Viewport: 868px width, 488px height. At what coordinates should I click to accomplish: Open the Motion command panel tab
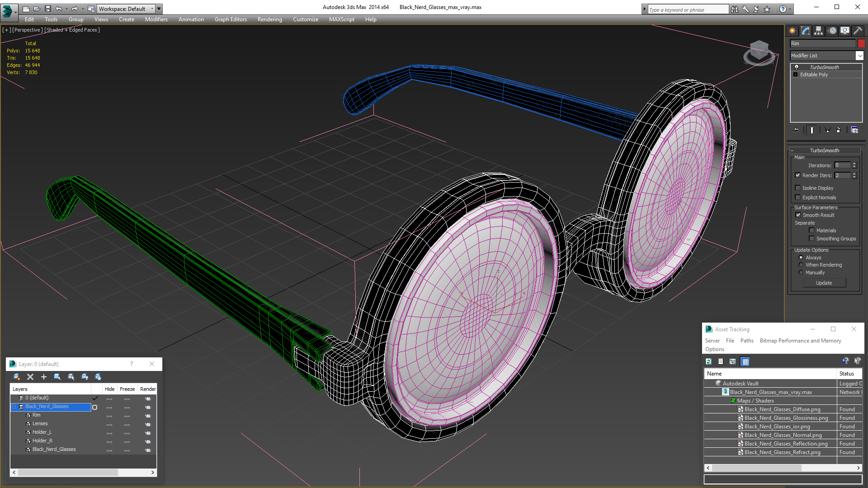[x=832, y=31]
